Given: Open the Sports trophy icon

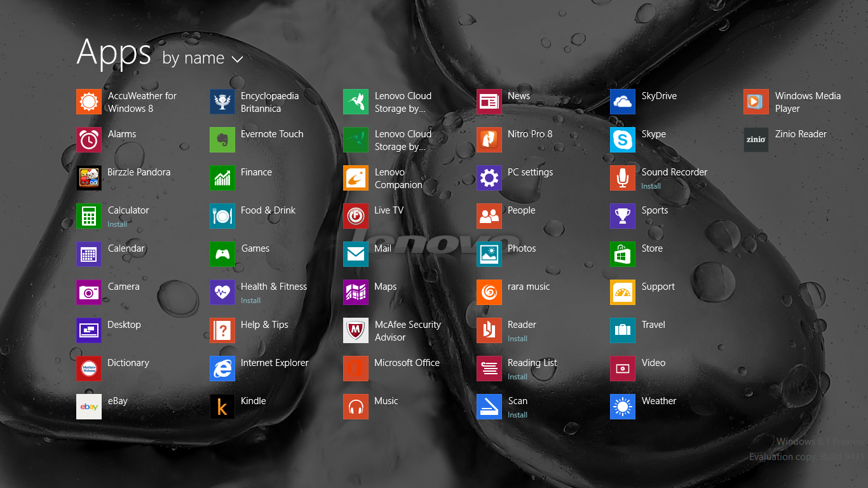Looking at the screenshot, I should point(623,216).
